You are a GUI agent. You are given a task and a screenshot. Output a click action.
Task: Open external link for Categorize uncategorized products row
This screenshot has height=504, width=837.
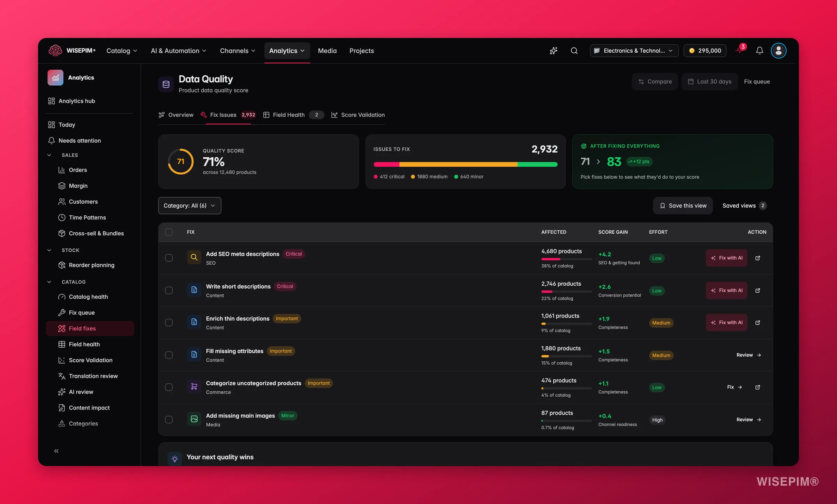click(x=757, y=387)
